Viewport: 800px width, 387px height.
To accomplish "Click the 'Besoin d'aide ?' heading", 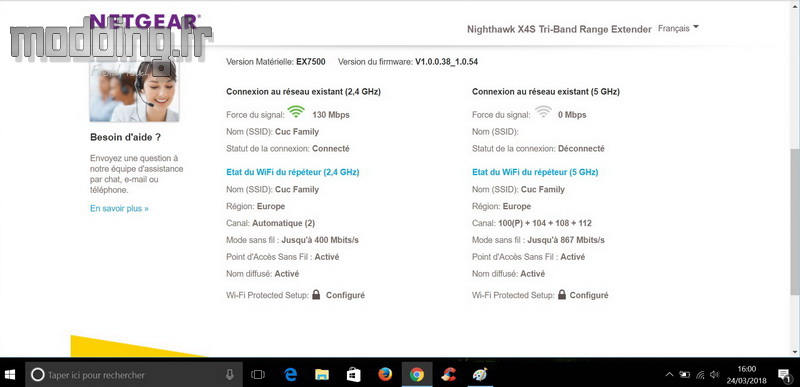I will point(126,137).
